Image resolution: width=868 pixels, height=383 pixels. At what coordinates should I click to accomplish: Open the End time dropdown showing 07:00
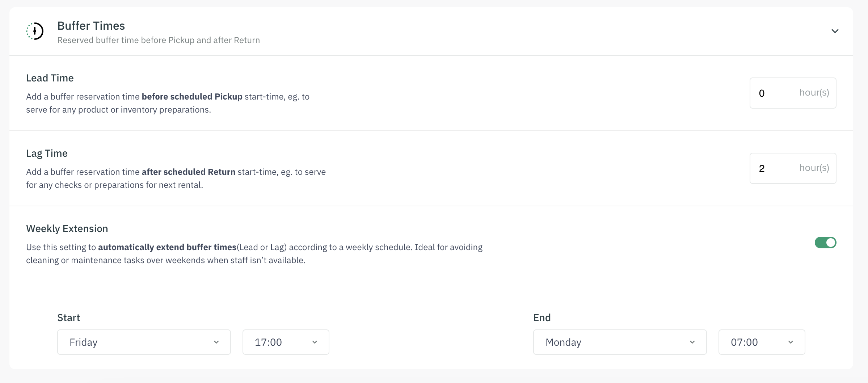coord(762,342)
